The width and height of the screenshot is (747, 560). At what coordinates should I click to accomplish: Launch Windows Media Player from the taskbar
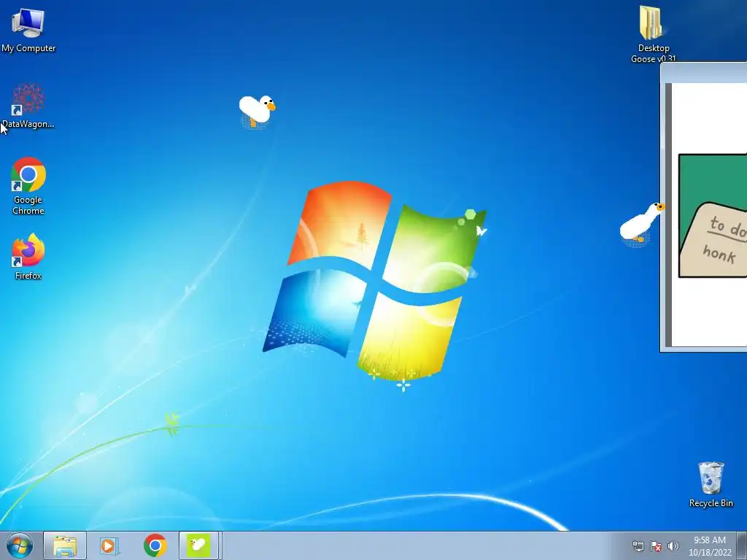tap(109, 545)
